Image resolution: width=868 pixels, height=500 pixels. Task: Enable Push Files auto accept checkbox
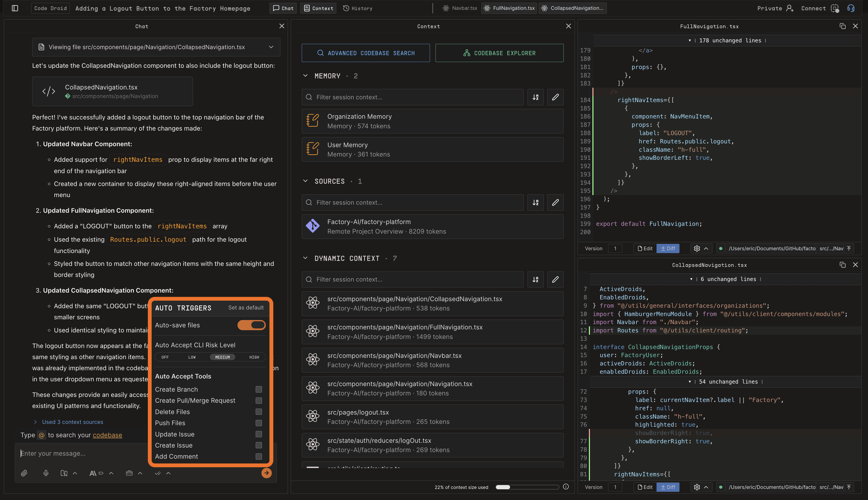tap(259, 423)
